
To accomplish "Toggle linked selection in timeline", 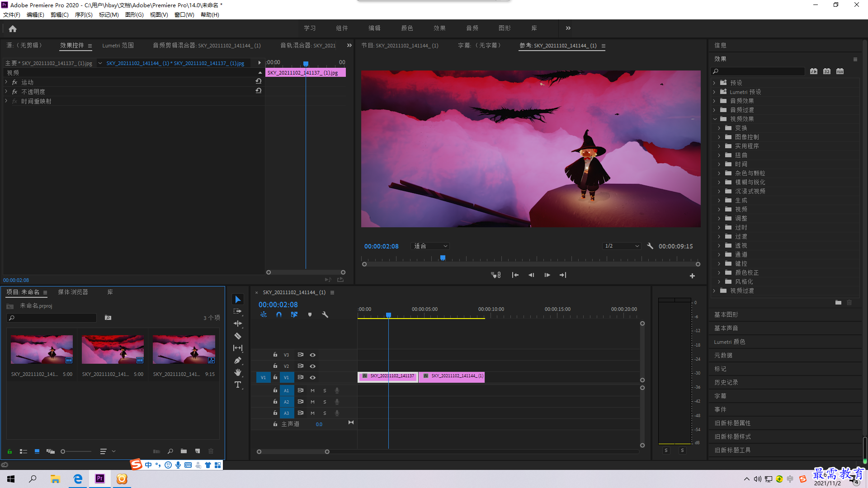I will point(294,314).
